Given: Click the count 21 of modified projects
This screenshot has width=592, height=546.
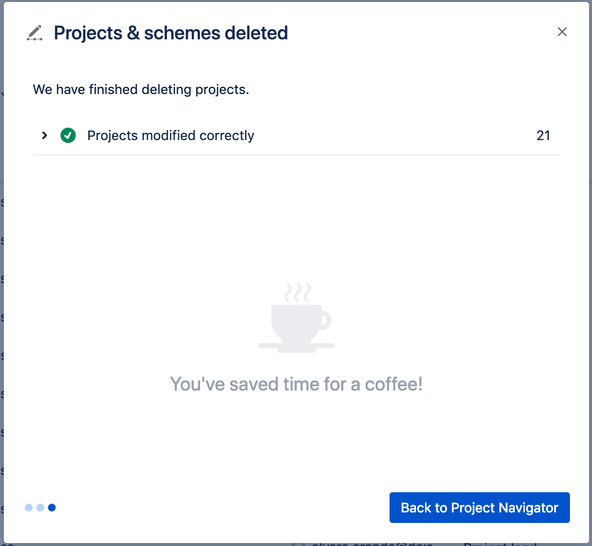Looking at the screenshot, I should [x=543, y=136].
